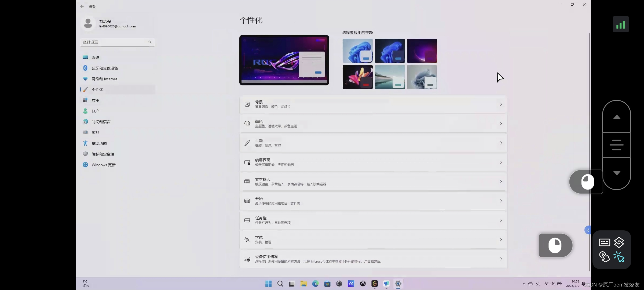Select the cyan pointer click mode icon

pos(619,257)
